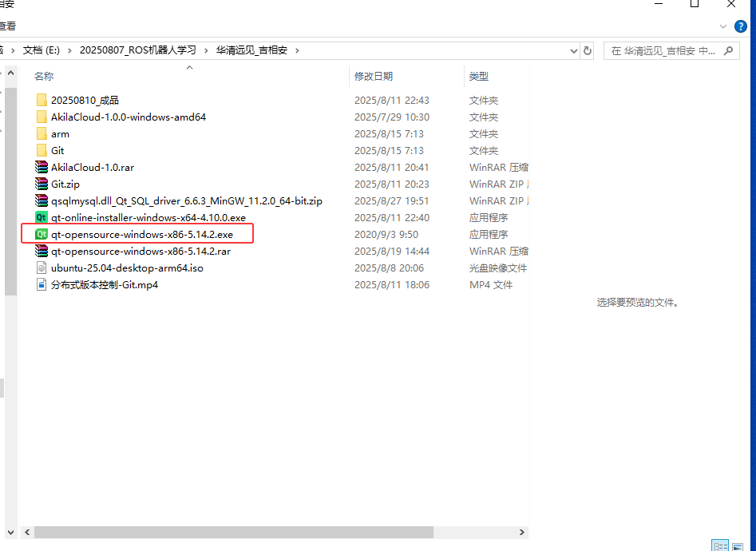Select 分布式版本控制-Git.mp4 file name
Screen dimensions: 756x551
tap(105, 284)
